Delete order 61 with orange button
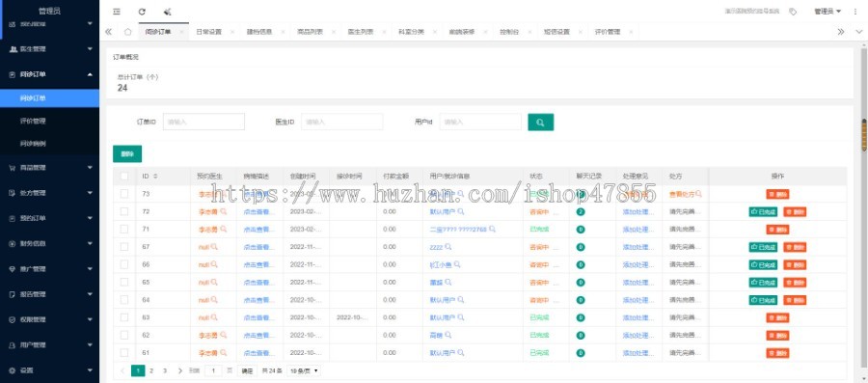This screenshot has height=383, width=868. tap(777, 353)
